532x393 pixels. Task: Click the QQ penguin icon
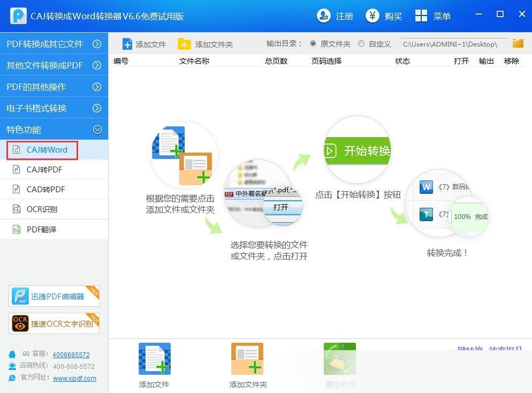[x=12, y=354]
